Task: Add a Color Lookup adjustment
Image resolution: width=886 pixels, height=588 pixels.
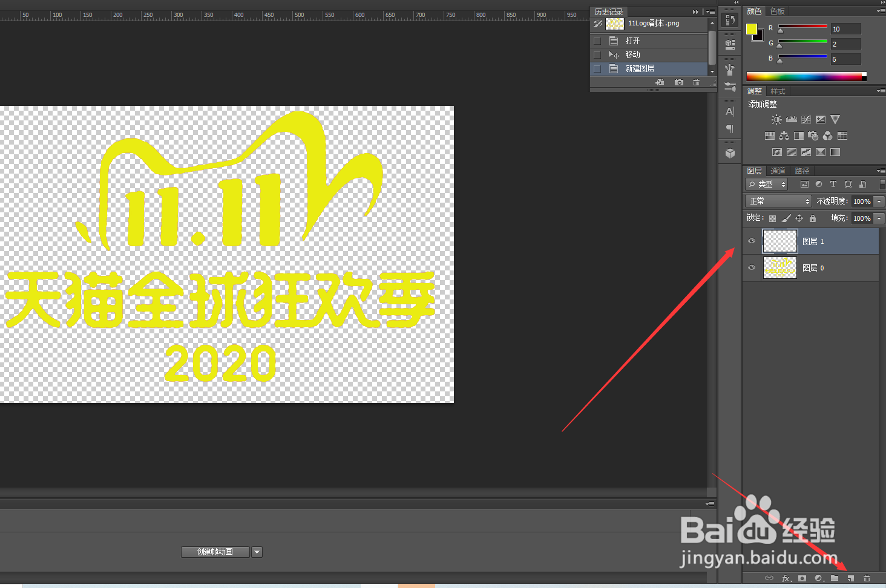Action: (842, 136)
